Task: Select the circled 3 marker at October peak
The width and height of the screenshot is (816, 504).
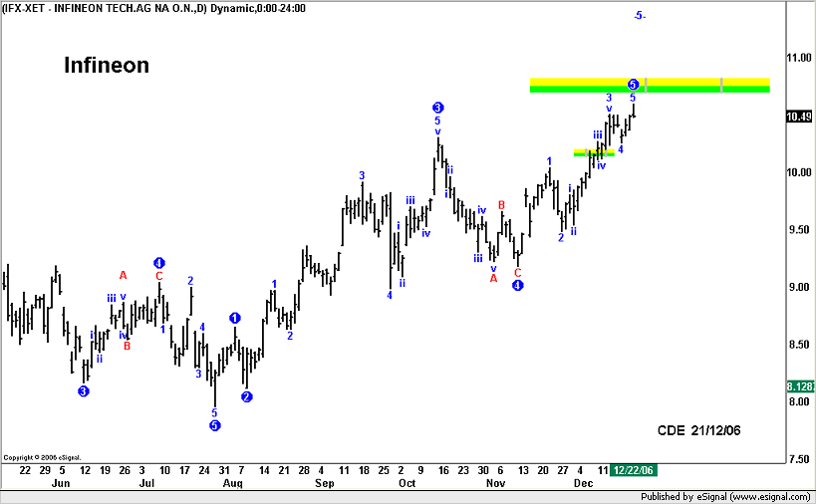Action: pos(437,108)
